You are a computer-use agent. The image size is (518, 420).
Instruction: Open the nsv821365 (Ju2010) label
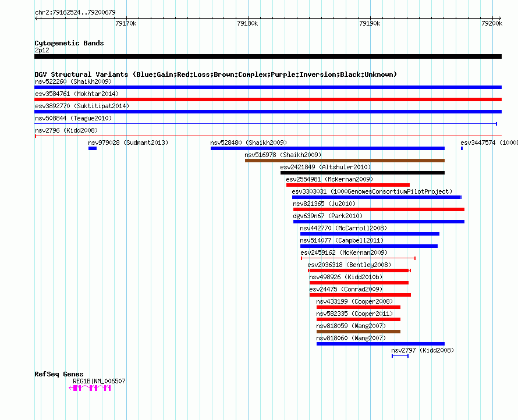(x=324, y=204)
